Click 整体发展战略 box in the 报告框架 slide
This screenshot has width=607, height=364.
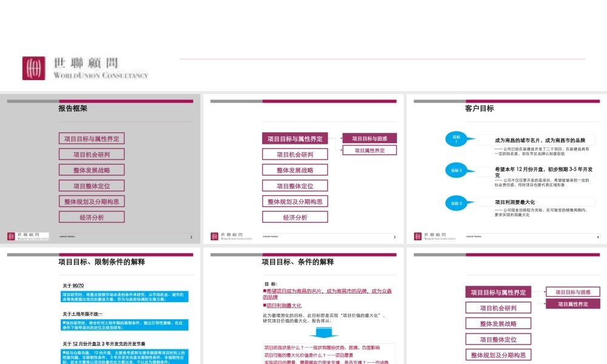tap(92, 170)
